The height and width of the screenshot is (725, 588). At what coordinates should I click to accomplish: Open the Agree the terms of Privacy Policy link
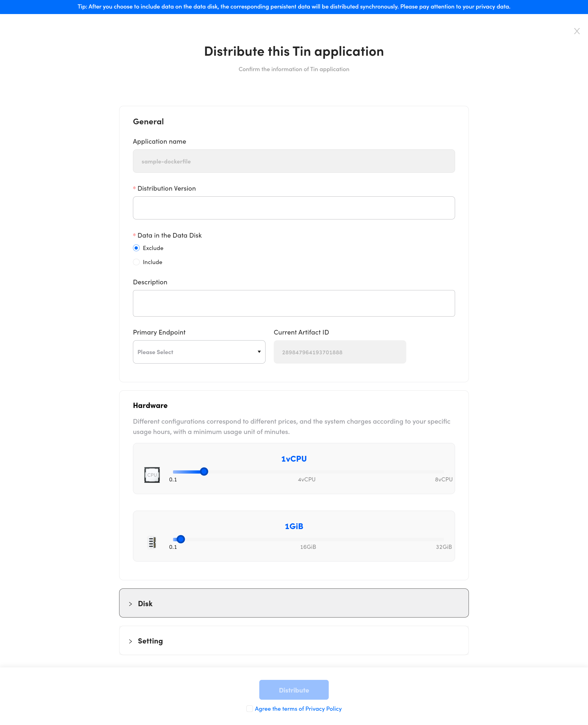pyautogui.click(x=298, y=709)
